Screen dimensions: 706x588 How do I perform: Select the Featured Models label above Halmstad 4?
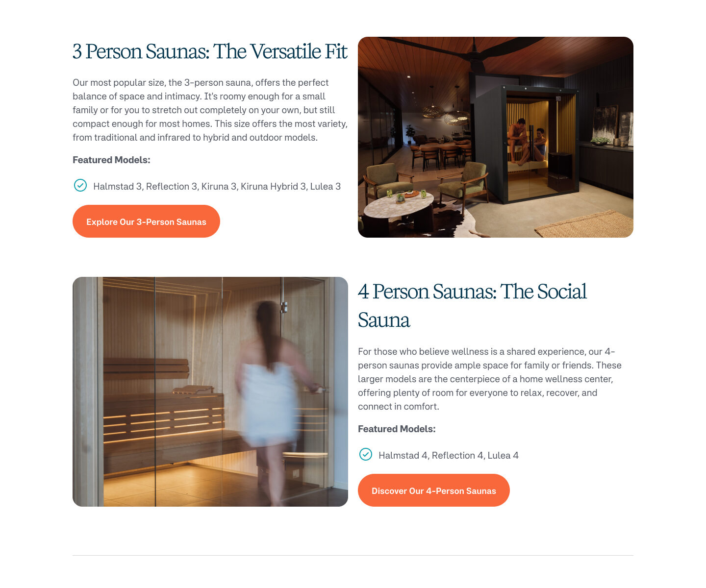pyautogui.click(x=397, y=429)
